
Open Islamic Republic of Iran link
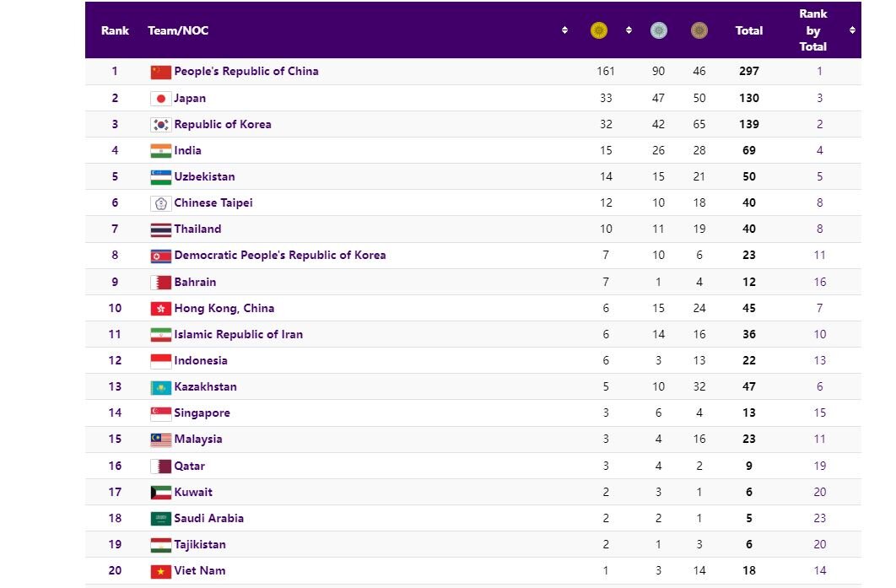tap(238, 334)
